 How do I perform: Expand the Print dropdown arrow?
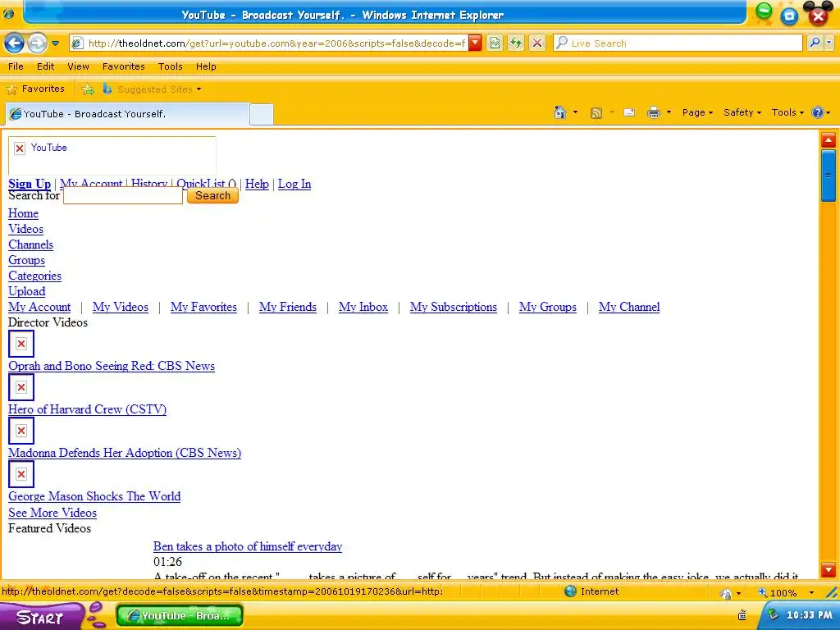(669, 112)
